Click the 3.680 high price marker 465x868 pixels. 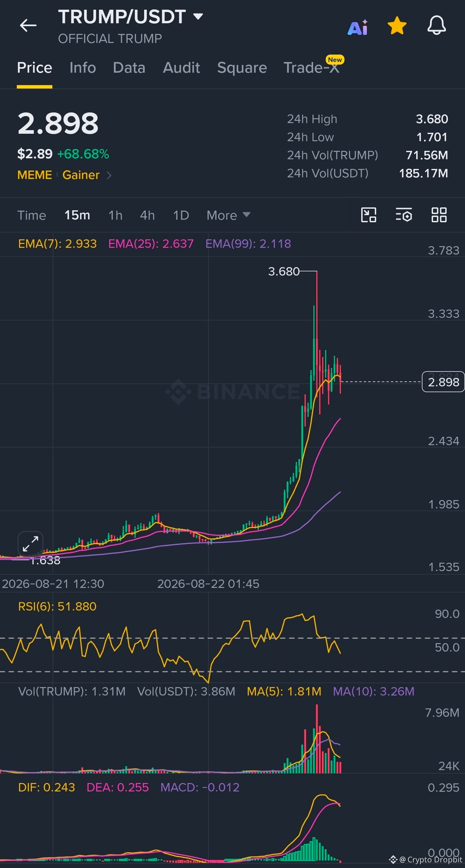tap(284, 271)
